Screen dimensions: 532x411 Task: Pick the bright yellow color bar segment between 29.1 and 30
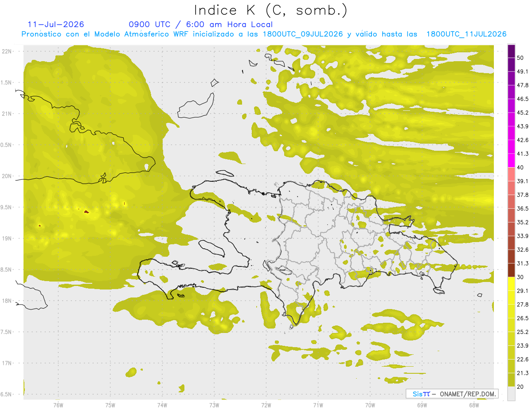click(x=511, y=284)
